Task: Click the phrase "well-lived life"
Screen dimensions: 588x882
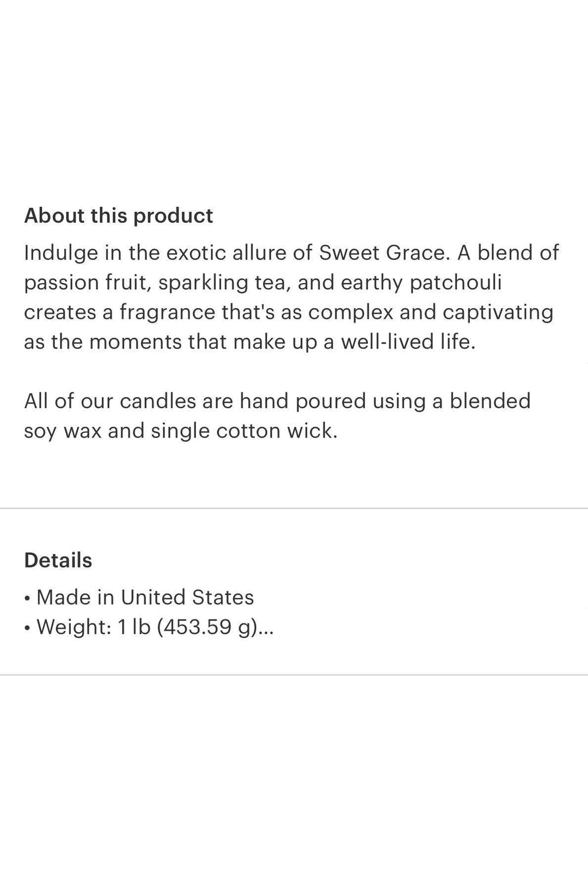Action: [x=407, y=342]
